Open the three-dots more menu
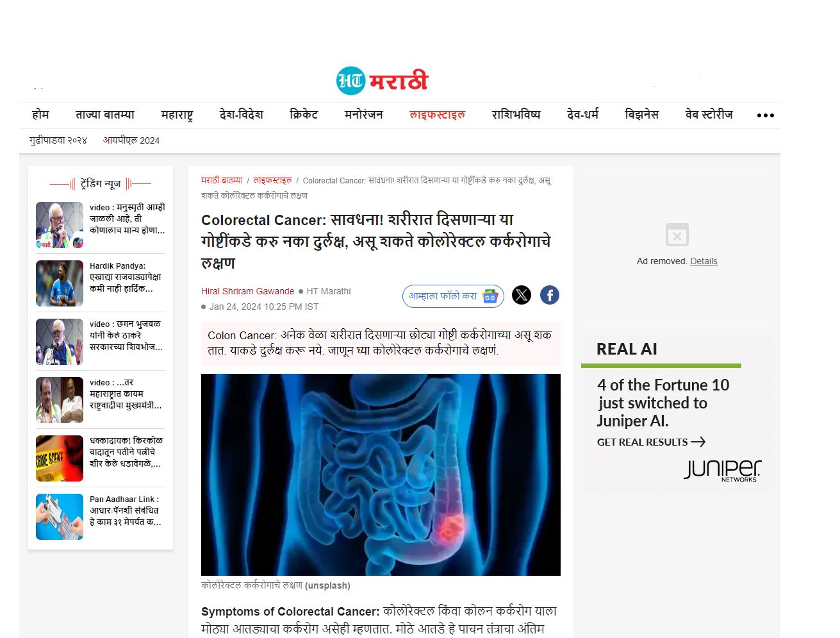Viewport: 840px width, 638px height. tap(766, 115)
